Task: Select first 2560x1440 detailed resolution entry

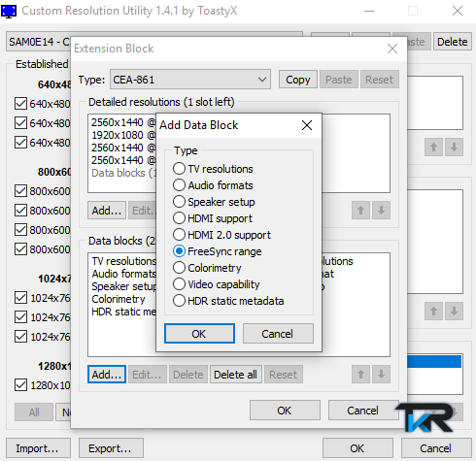Action: tap(123, 122)
